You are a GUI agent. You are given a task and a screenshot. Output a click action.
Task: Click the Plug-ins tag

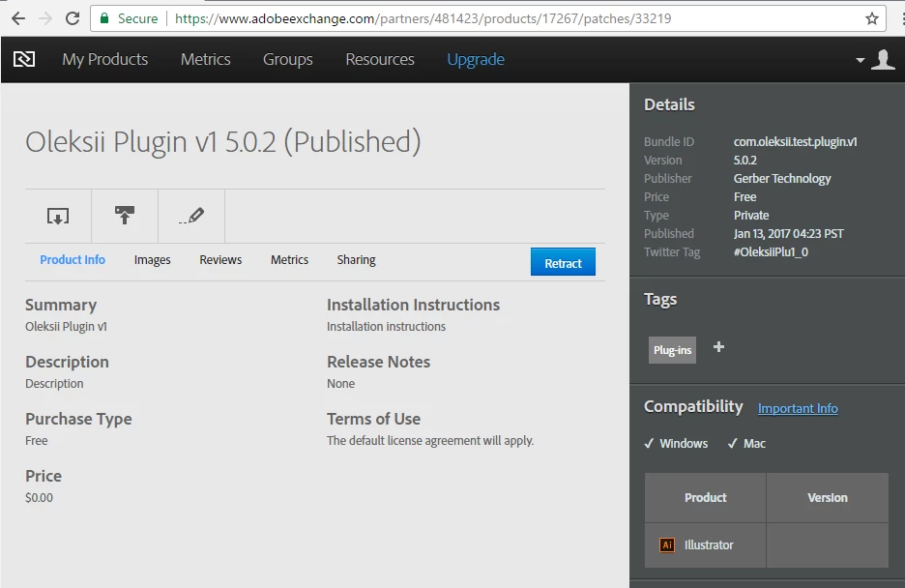672,350
